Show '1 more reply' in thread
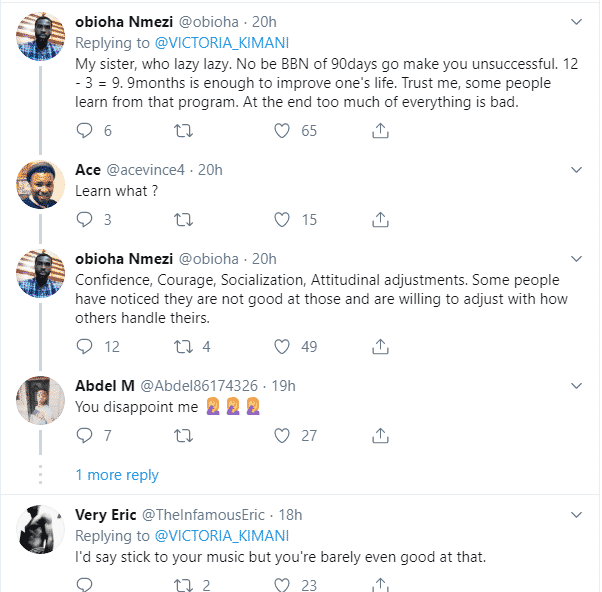The height and width of the screenshot is (592, 602). (117, 475)
